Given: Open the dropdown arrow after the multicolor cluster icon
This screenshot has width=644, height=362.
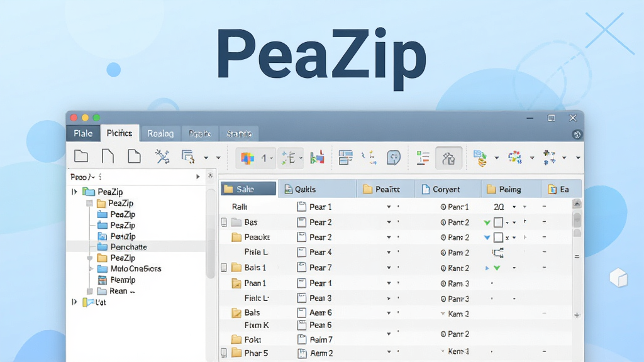Looking at the screenshot, I should click(x=532, y=158).
